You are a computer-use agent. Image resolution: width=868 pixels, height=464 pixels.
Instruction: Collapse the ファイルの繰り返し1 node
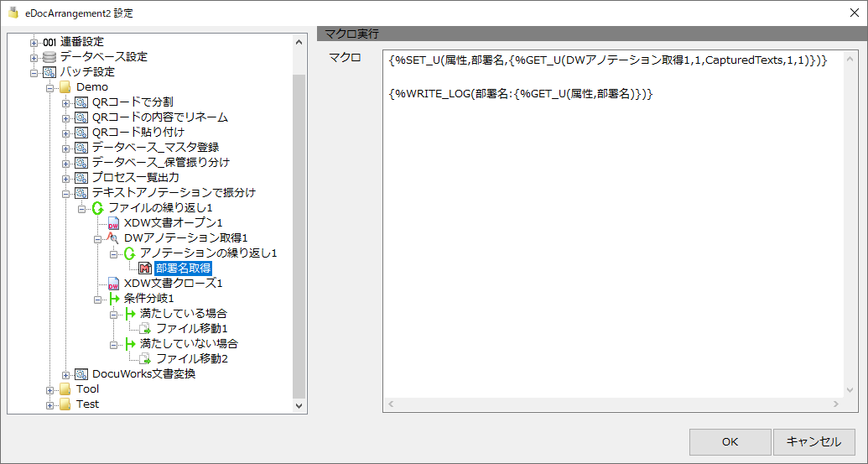point(82,209)
